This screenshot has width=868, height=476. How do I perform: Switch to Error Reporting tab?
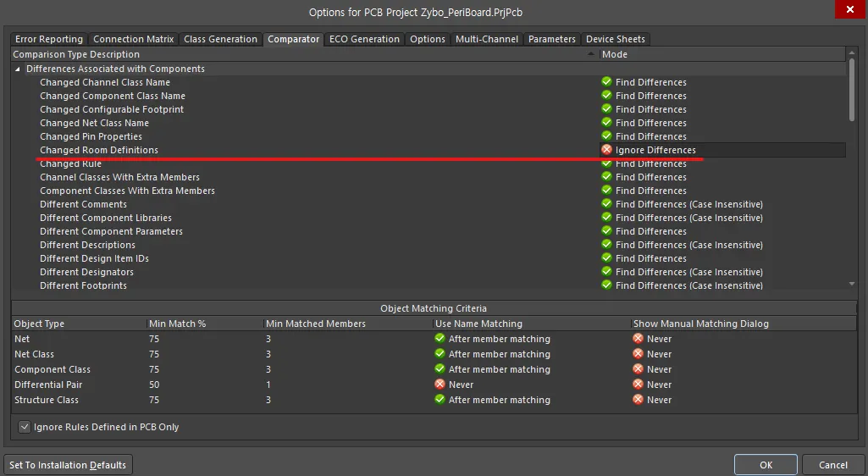coord(49,39)
